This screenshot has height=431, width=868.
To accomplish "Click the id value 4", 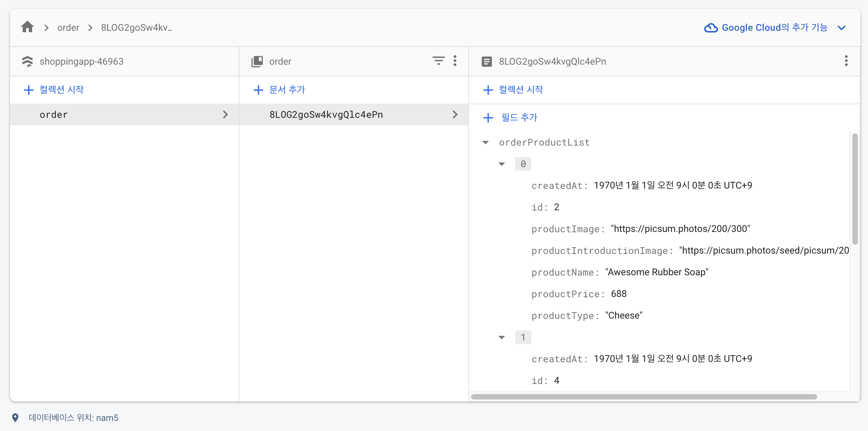I will (556, 380).
